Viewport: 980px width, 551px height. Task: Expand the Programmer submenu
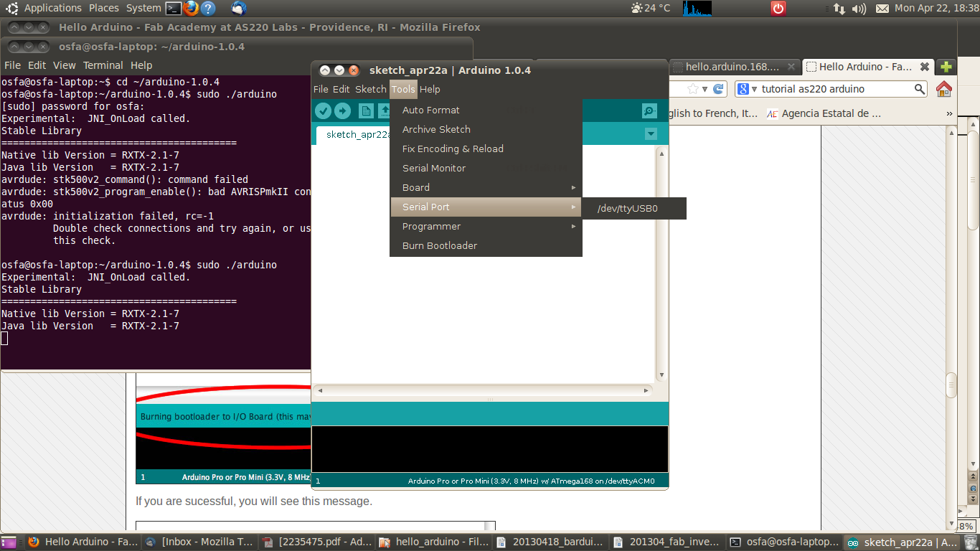(x=486, y=227)
